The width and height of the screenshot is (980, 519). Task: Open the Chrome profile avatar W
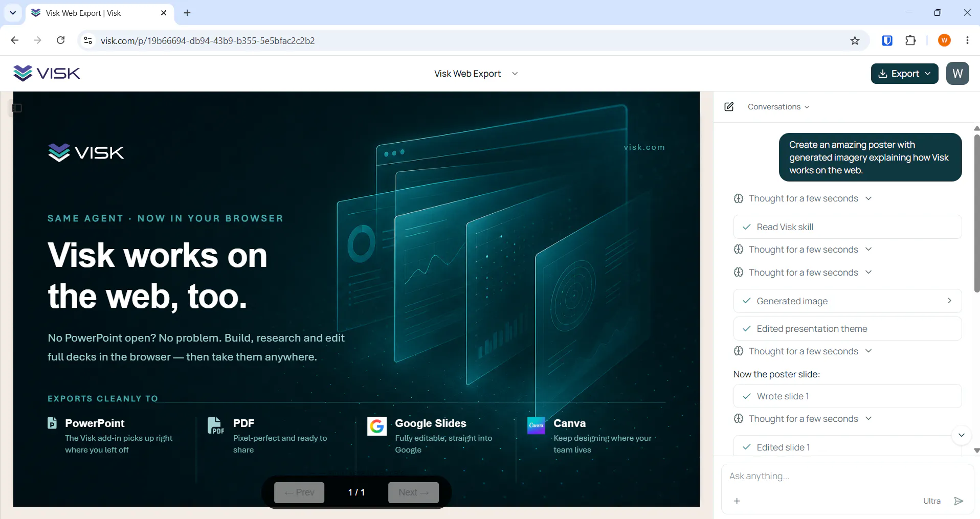click(944, 40)
